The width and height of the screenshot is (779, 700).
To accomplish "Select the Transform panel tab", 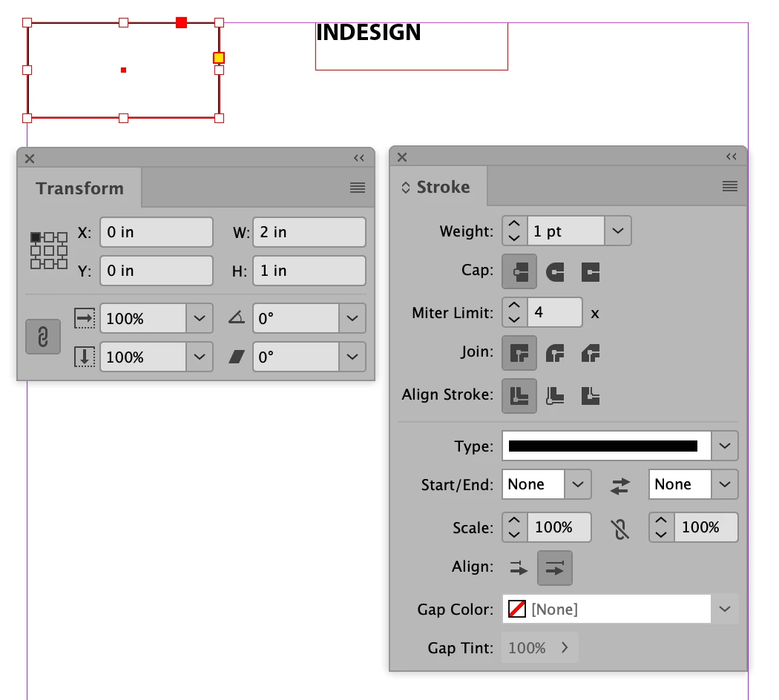I will [79, 188].
